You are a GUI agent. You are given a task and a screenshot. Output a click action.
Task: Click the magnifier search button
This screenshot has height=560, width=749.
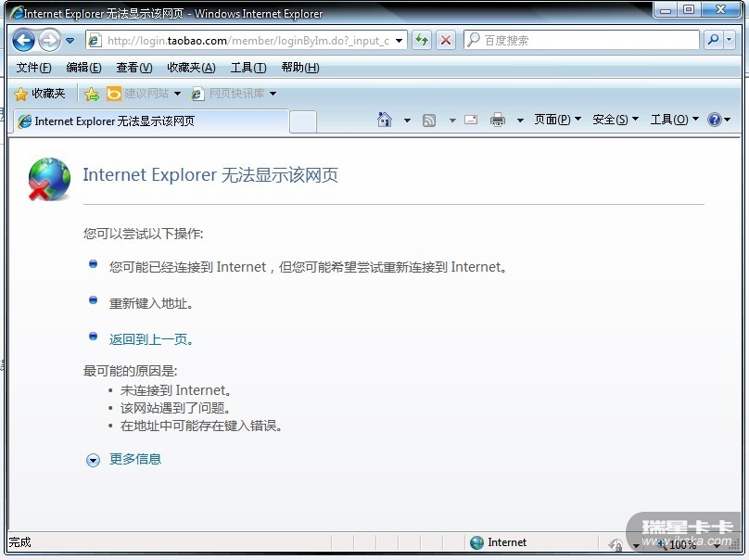click(x=713, y=40)
